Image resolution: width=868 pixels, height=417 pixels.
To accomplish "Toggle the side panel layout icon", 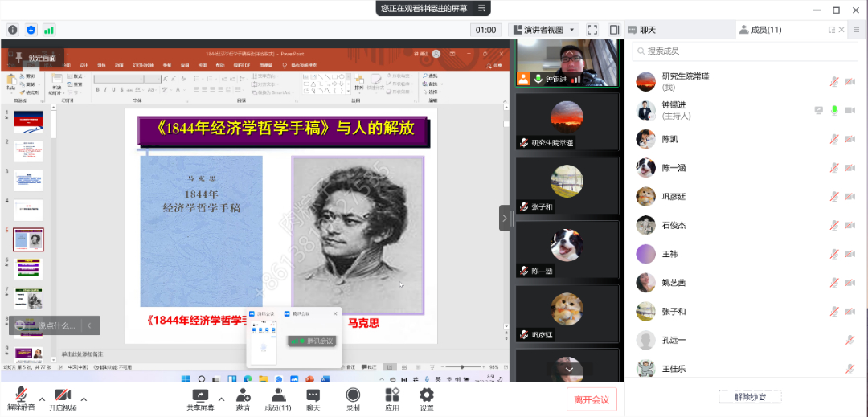I will click(614, 30).
